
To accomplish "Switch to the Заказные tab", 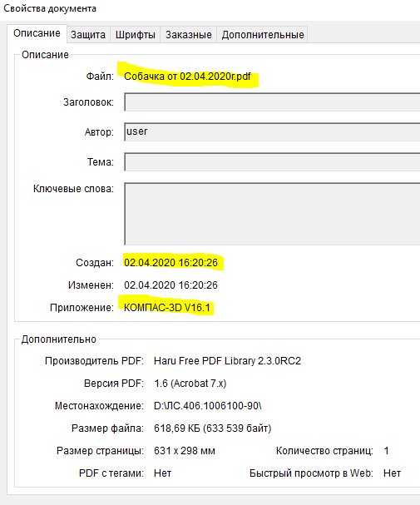I will pos(188,34).
